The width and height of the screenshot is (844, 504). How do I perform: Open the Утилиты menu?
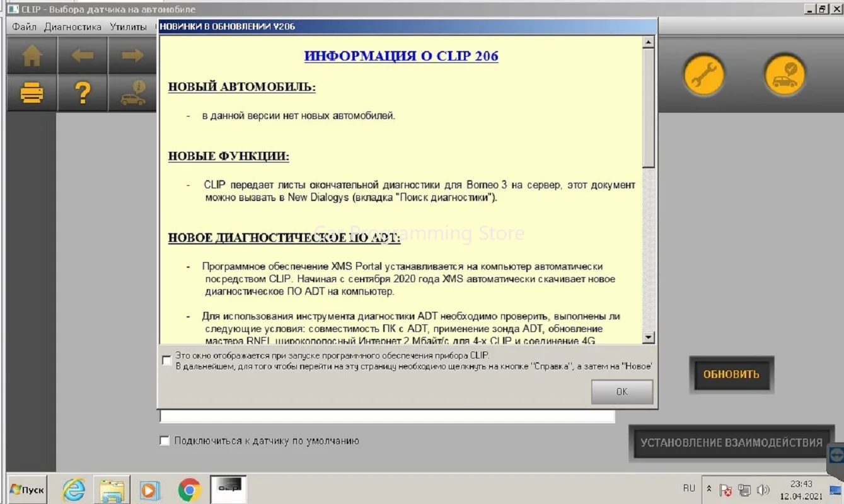tap(128, 27)
